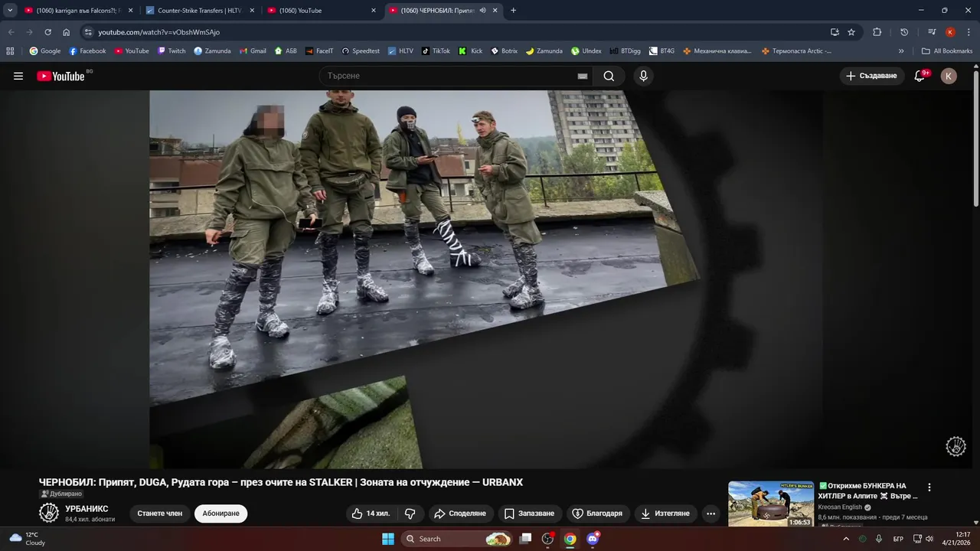Click Станете член button
The height and width of the screenshot is (551, 980).
click(x=160, y=514)
